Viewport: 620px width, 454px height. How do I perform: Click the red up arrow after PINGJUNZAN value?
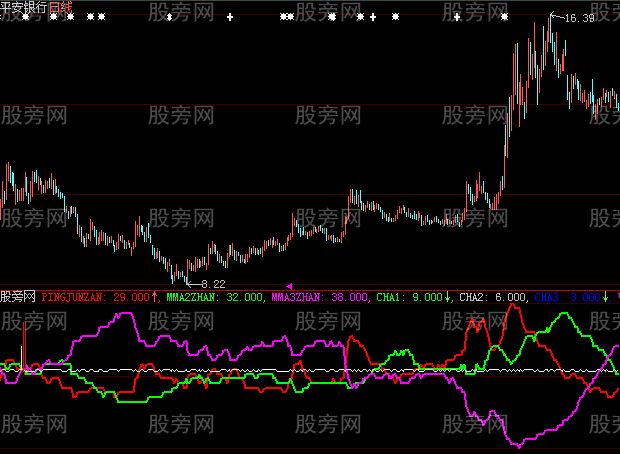pyautogui.click(x=155, y=297)
